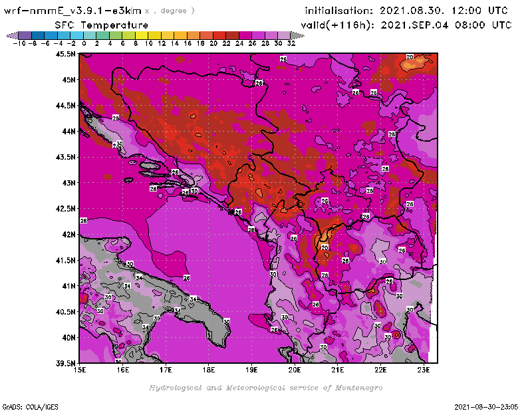Click the '45.5N' latitude label
The height and width of the screenshot is (411, 532).
(65, 54)
